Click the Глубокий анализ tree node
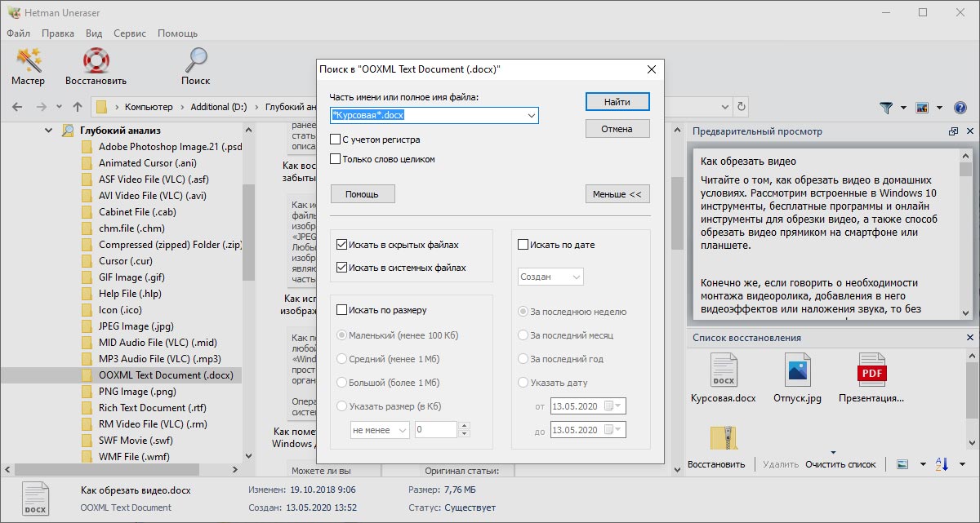This screenshot has width=980, height=523. tap(120, 130)
